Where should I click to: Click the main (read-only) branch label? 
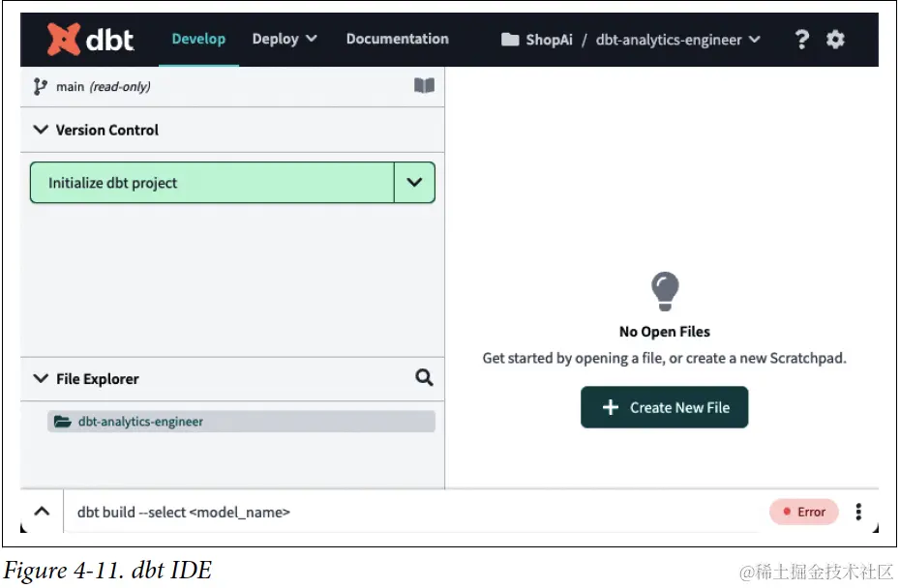(104, 87)
